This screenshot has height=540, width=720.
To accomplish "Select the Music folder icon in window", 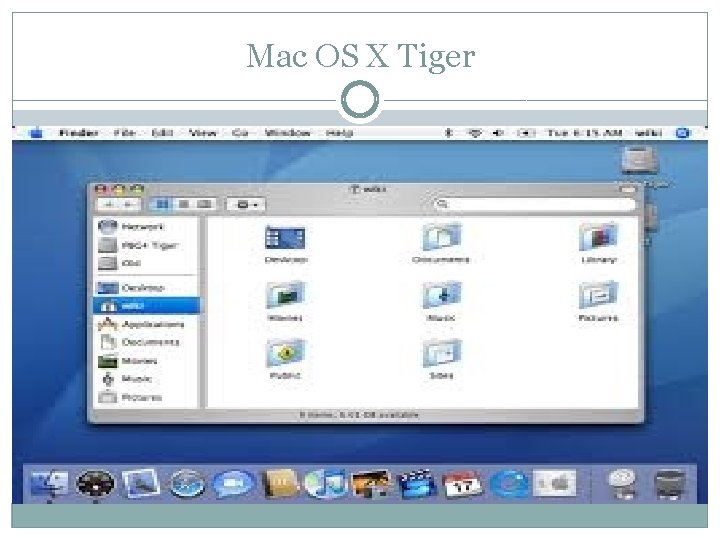I will [441, 295].
